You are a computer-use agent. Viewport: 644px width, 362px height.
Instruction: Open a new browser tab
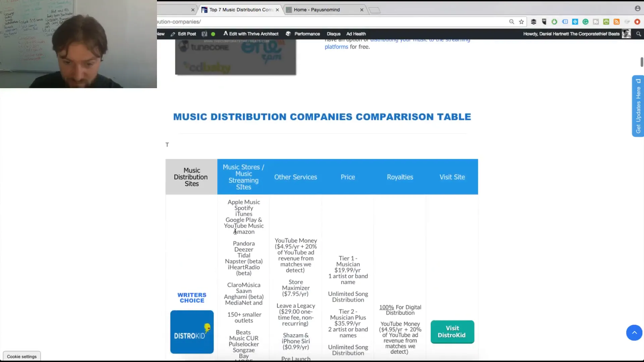(x=375, y=10)
